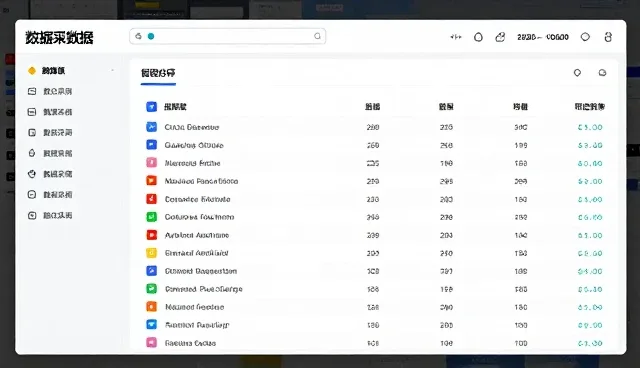Open the 2020 date range selector in header
The width and height of the screenshot is (640, 368).
(x=543, y=37)
